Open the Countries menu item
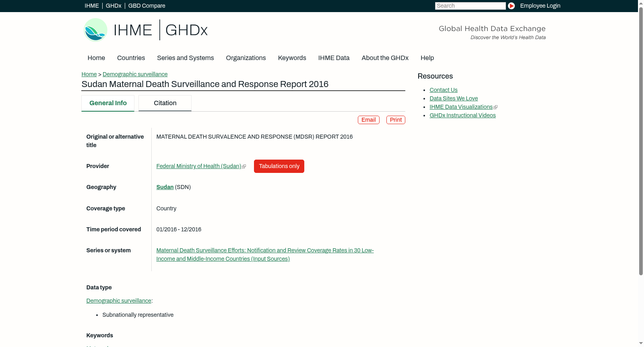Image resolution: width=644 pixels, height=347 pixels. tap(131, 58)
